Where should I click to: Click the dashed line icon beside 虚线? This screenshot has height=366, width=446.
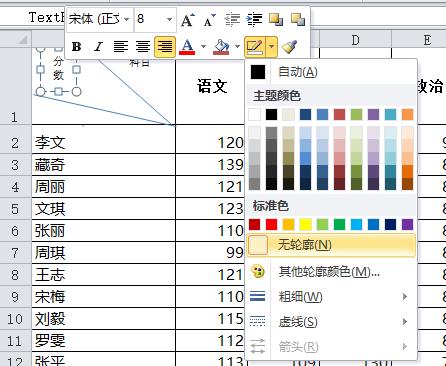click(x=257, y=321)
